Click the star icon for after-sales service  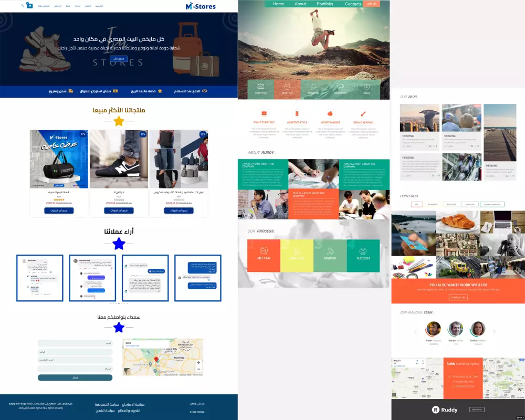pyautogui.click(x=160, y=91)
